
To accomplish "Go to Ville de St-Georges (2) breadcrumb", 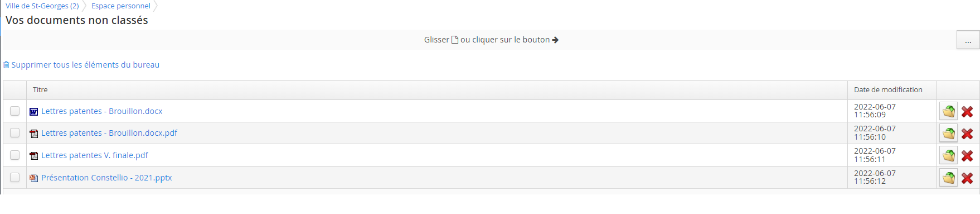I will tap(42, 6).
